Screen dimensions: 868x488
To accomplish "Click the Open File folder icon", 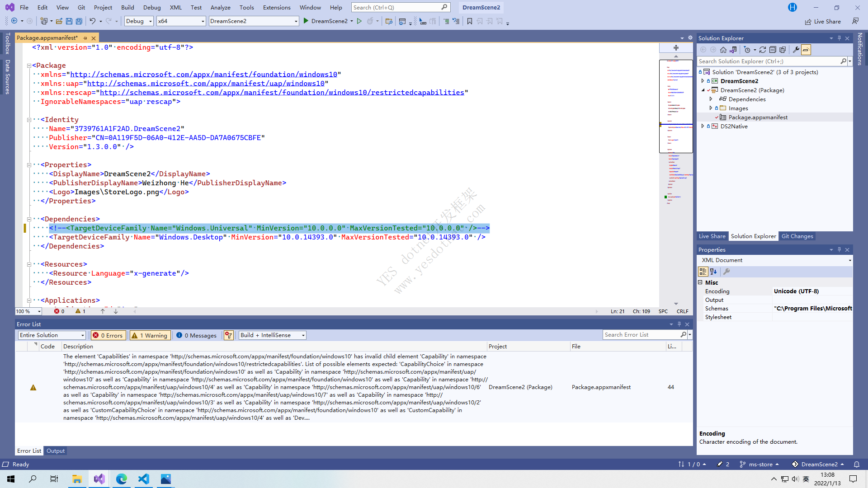I will [x=59, y=21].
